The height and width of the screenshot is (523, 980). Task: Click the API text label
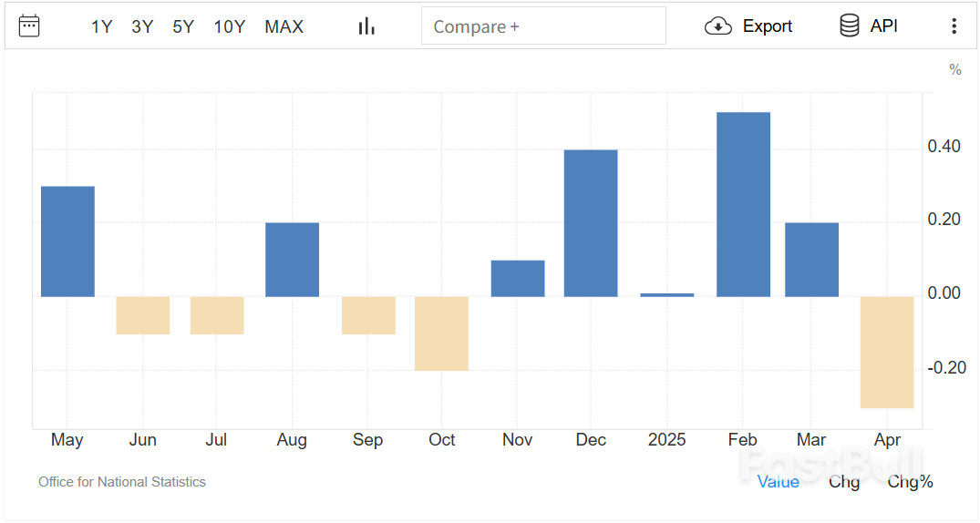tap(883, 26)
